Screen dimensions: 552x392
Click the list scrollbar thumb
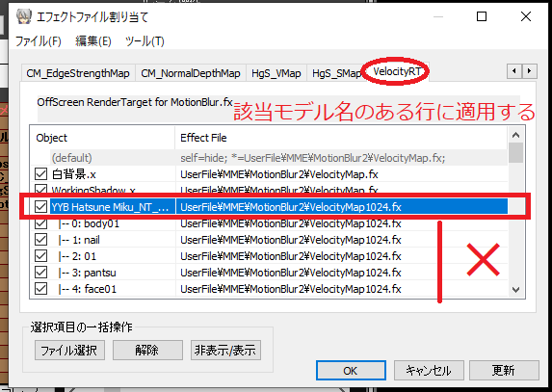pos(516,152)
